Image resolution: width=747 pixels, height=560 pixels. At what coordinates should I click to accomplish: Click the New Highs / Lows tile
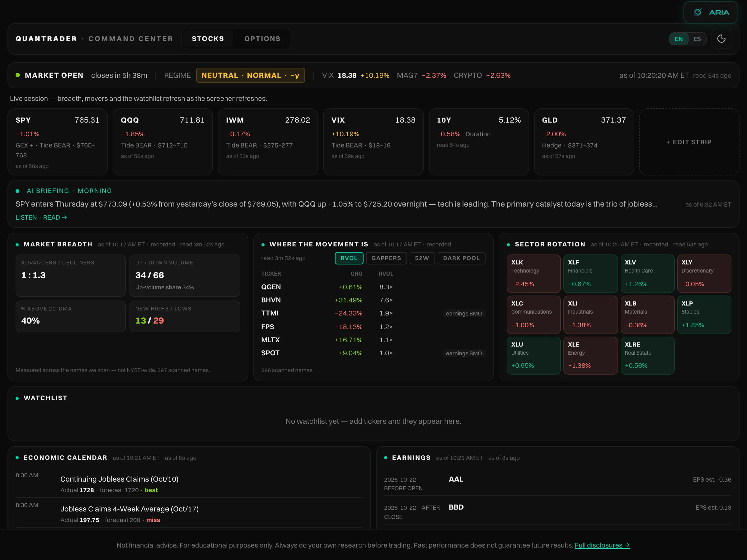185,316
